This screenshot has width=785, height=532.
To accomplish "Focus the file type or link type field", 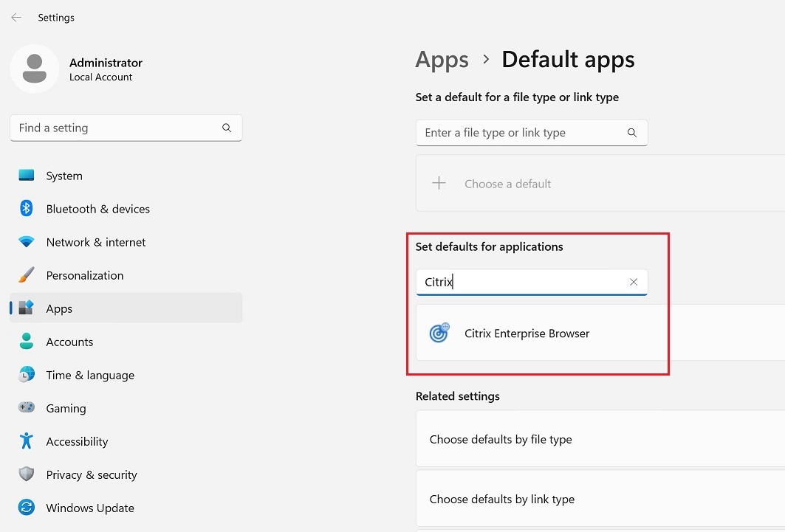I will coord(521,133).
